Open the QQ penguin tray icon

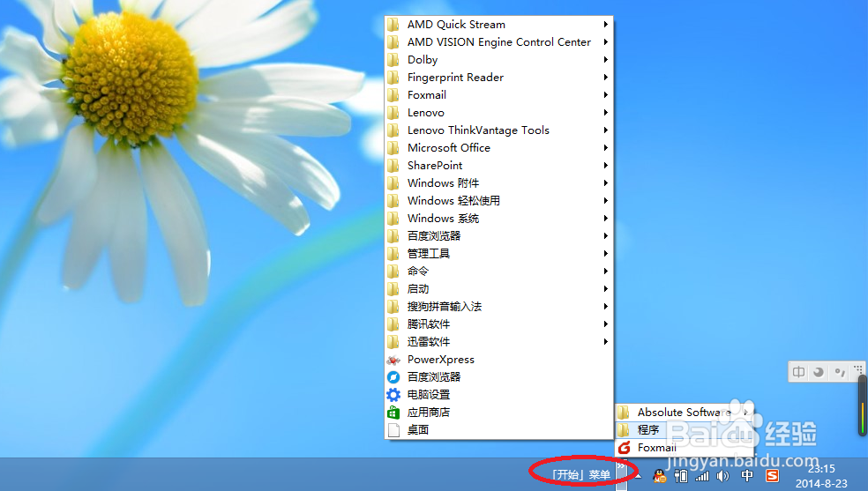tap(659, 475)
